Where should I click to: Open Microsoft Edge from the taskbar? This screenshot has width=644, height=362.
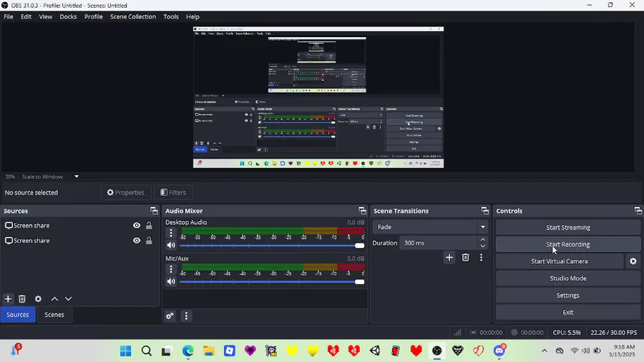(x=187, y=351)
